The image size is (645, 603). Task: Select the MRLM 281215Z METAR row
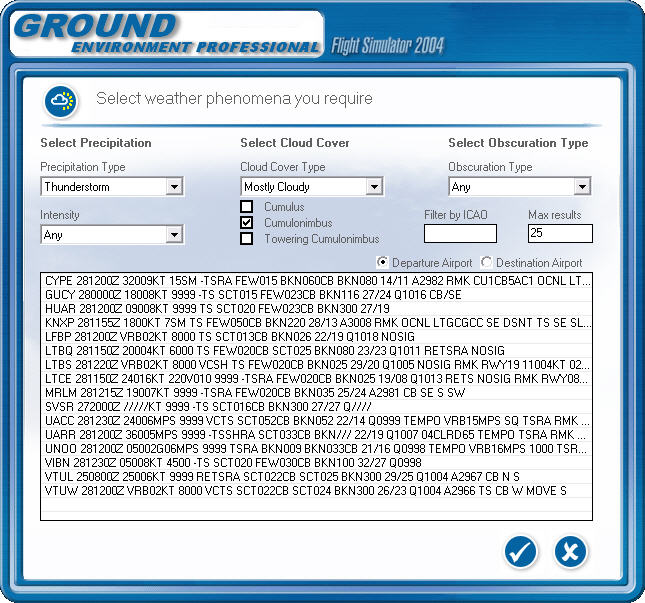[x=317, y=393]
